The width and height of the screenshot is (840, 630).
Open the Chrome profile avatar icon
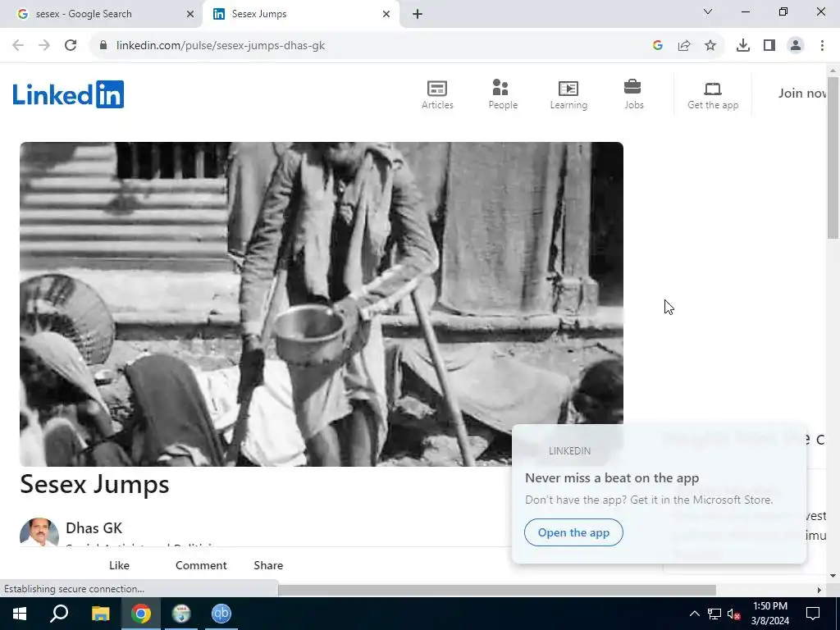pyautogui.click(x=796, y=45)
